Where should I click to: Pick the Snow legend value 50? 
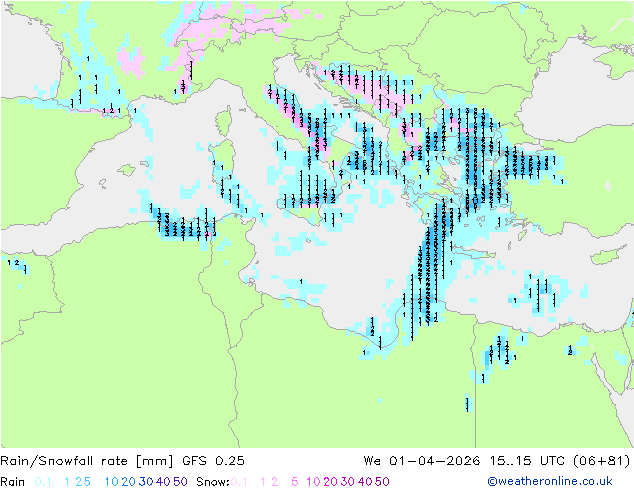pyautogui.click(x=382, y=482)
